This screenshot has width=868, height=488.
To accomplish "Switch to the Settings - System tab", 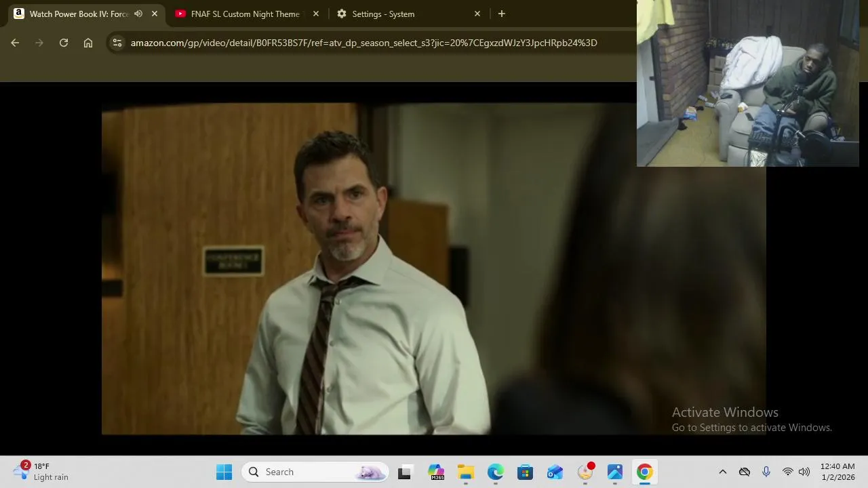I will point(383,14).
